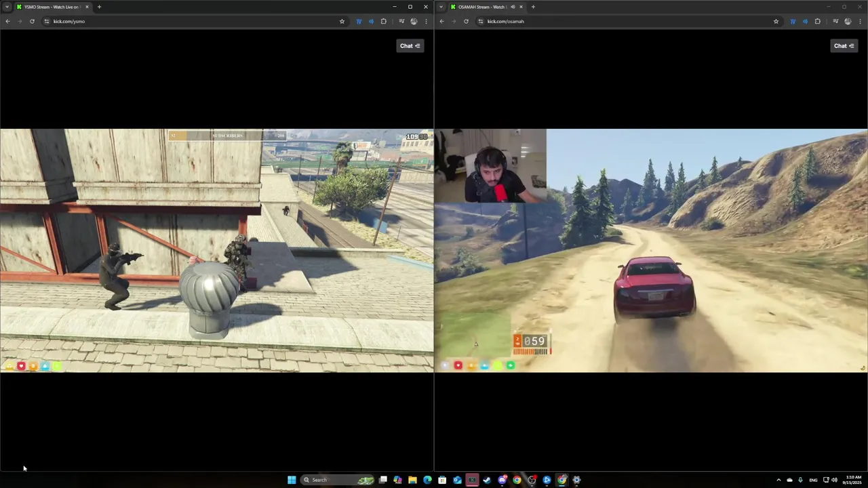Close the OSAMAH Stream tab
This screenshot has width=868, height=488.
(x=521, y=7)
